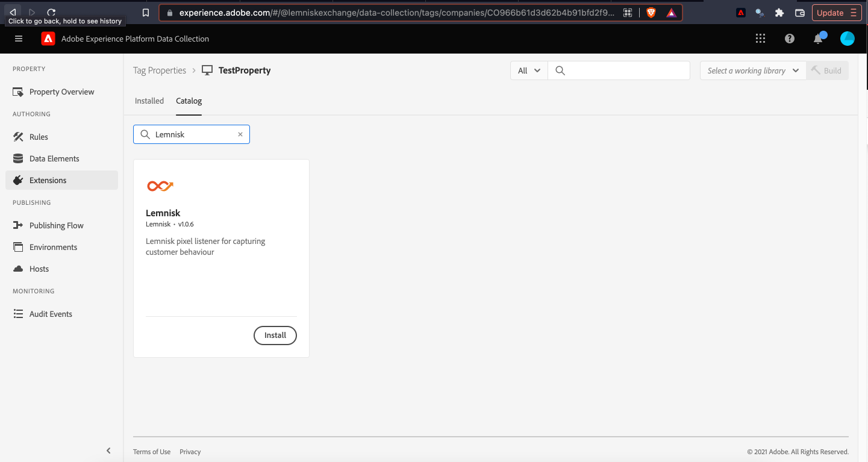Screen dimensions: 868x462
Task: Click the Brave rewards triangle icon
Action: pyautogui.click(x=671, y=12)
